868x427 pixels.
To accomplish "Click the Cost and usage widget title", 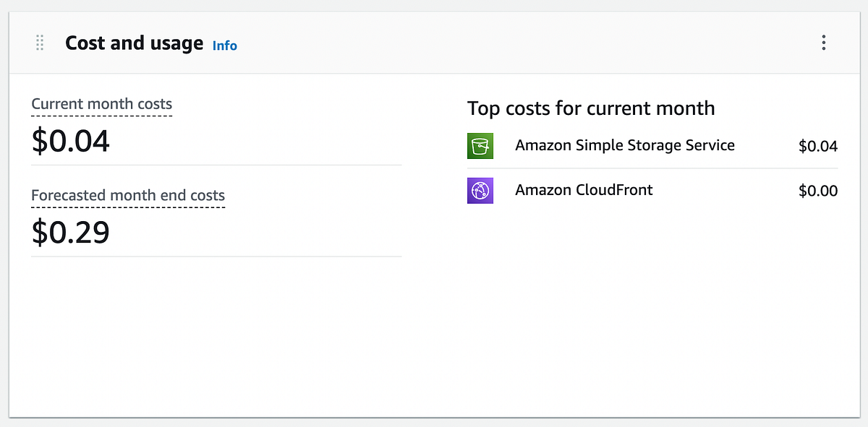I will click(x=134, y=43).
